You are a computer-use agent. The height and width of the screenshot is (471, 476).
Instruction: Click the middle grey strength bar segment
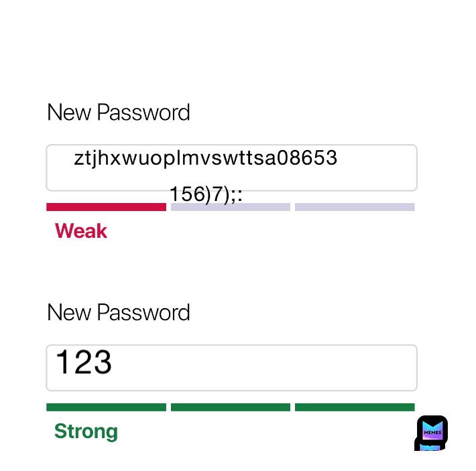point(231,207)
